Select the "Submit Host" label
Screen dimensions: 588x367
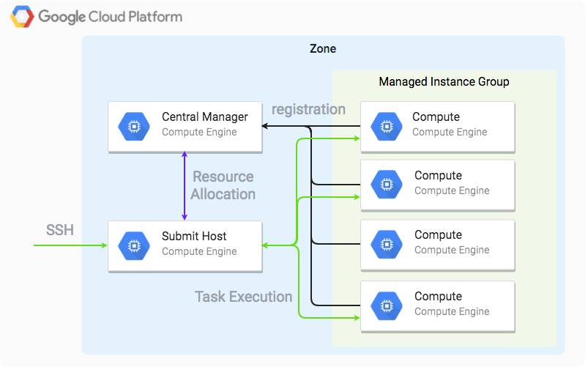pyautogui.click(x=194, y=236)
